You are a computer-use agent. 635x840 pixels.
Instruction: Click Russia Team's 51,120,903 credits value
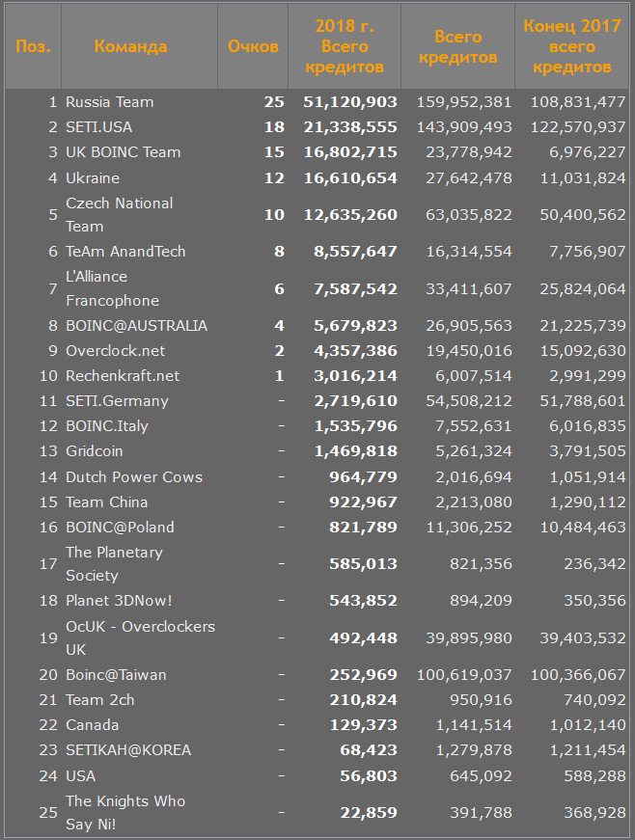click(349, 102)
